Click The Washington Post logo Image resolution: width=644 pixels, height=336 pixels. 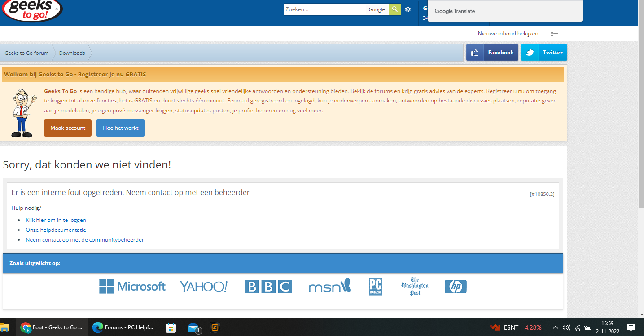click(x=415, y=286)
